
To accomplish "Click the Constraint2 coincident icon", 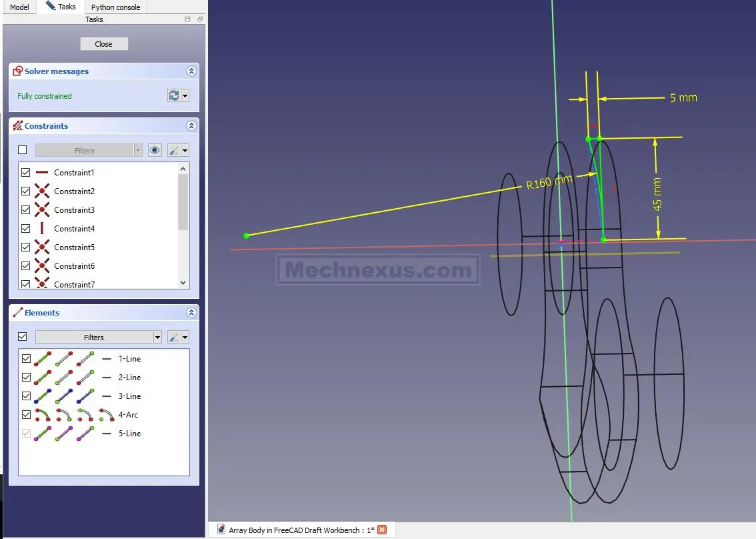I will pyautogui.click(x=42, y=191).
